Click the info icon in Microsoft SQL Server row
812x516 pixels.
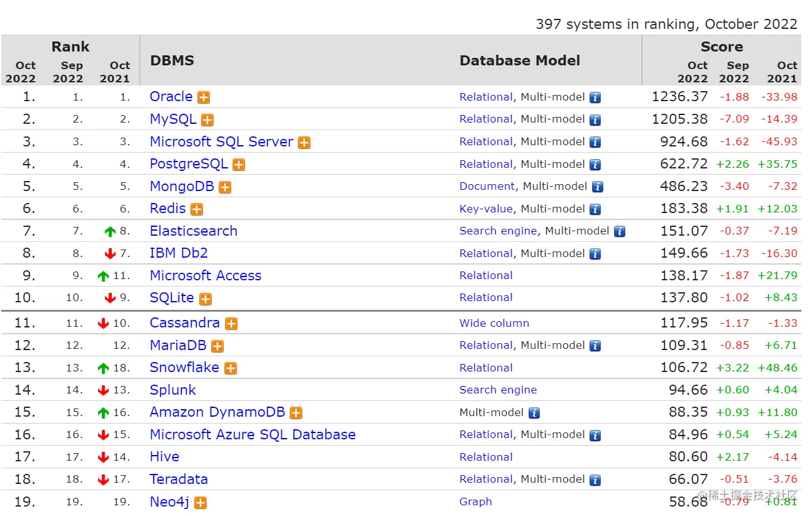pos(595,143)
